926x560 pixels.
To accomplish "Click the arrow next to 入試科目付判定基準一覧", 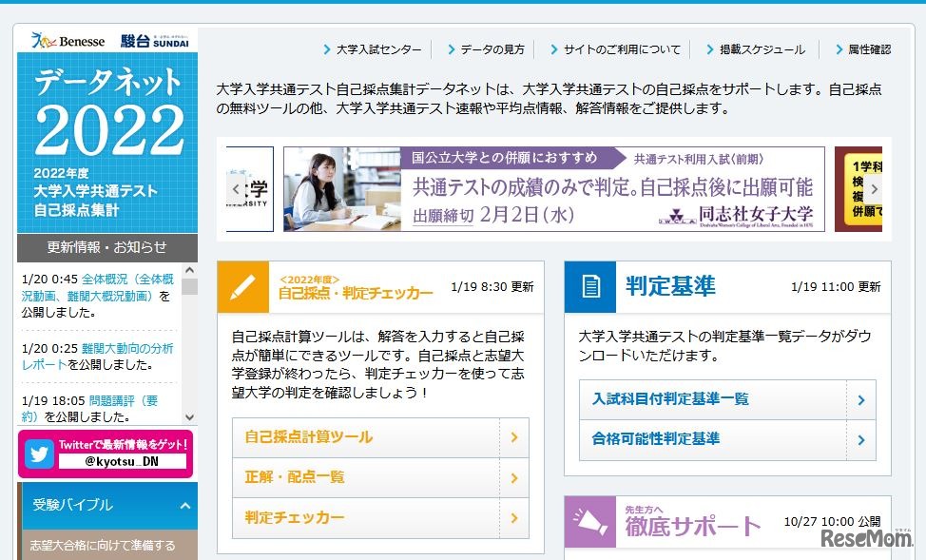I will (x=861, y=400).
